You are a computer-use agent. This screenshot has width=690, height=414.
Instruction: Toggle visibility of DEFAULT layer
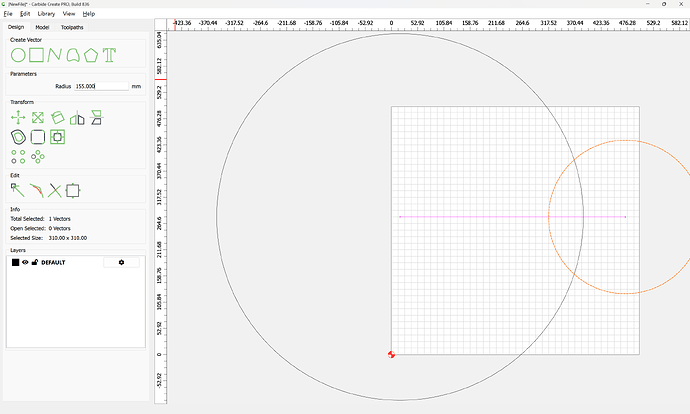[25, 262]
